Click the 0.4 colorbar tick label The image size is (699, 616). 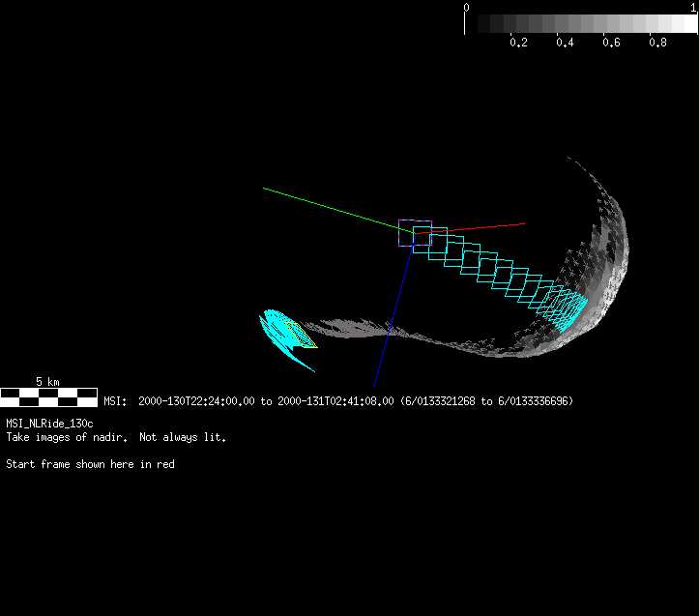[565, 44]
